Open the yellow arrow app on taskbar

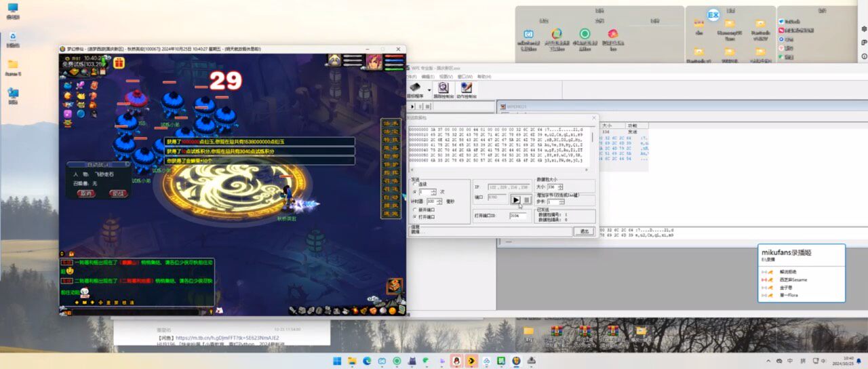tap(471, 361)
